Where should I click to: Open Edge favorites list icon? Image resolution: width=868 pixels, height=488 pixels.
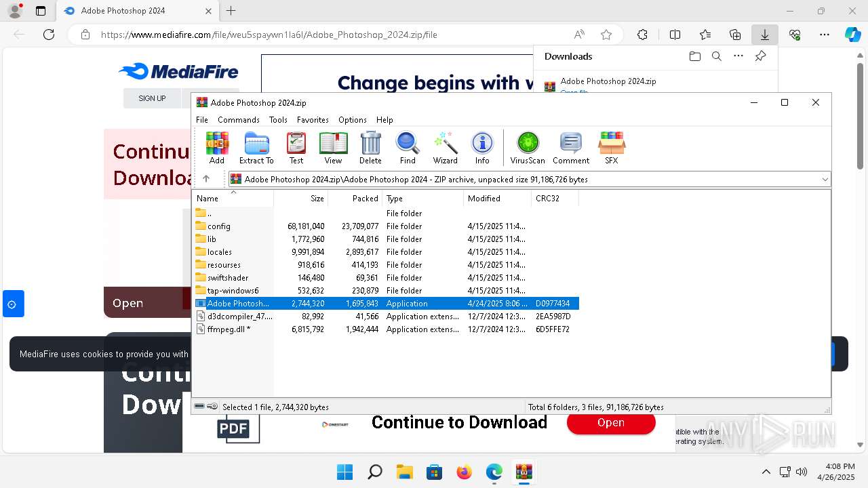[705, 35]
